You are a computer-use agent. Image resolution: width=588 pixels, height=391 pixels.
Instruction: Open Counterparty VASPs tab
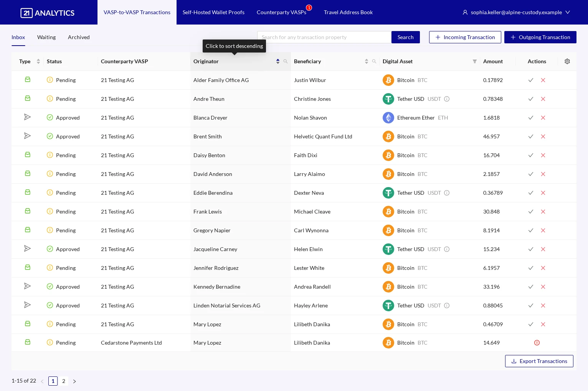pos(281,12)
